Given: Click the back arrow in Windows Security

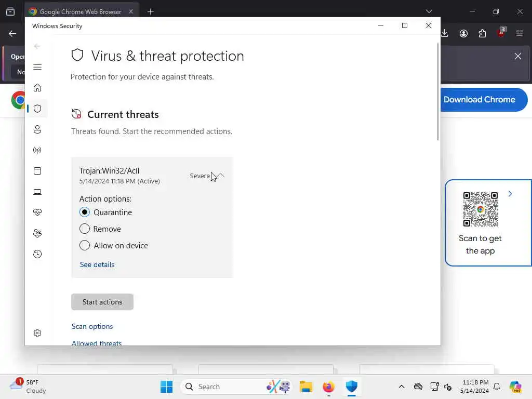Looking at the screenshot, I should 37,46.
